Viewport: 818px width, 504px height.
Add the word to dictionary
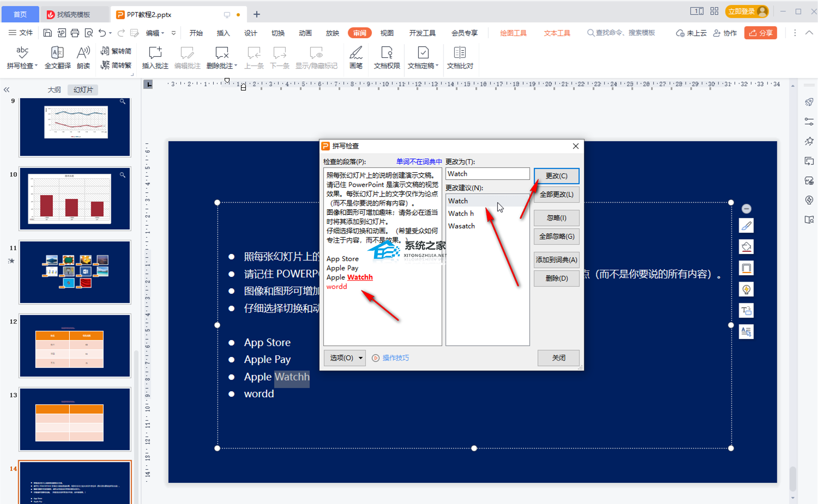pyautogui.click(x=556, y=260)
